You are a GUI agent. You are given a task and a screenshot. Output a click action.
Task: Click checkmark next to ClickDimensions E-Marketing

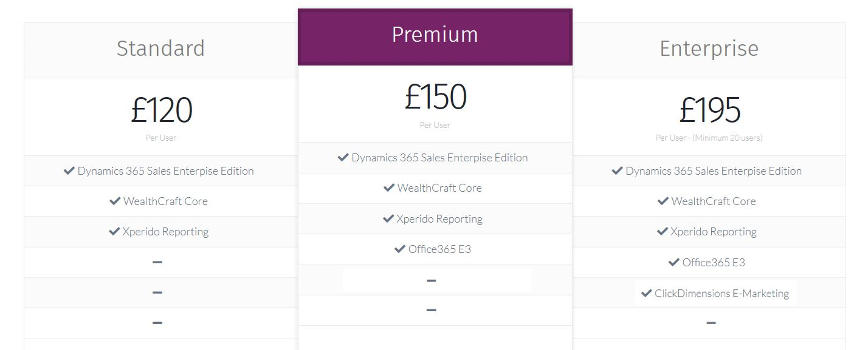[x=646, y=293]
